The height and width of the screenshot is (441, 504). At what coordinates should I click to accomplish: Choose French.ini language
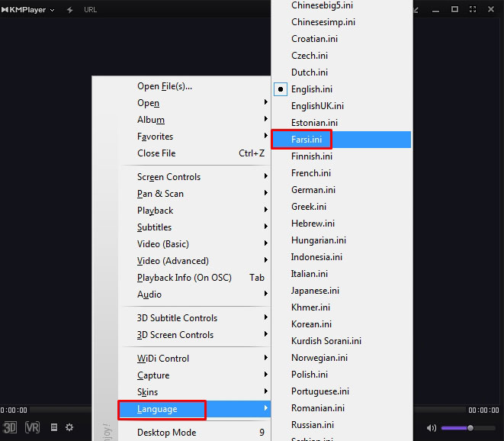coord(342,172)
